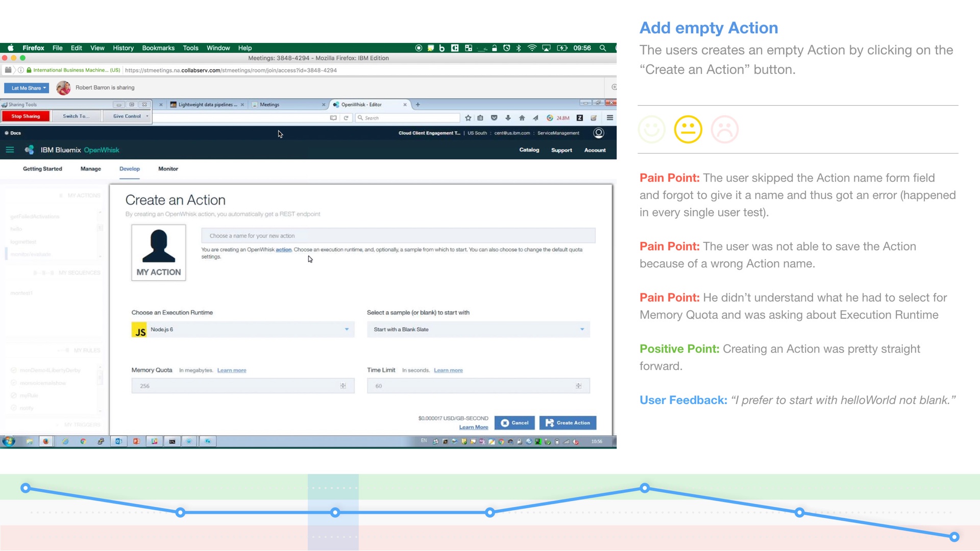Open Chrome from the Windows taskbar

click(83, 441)
